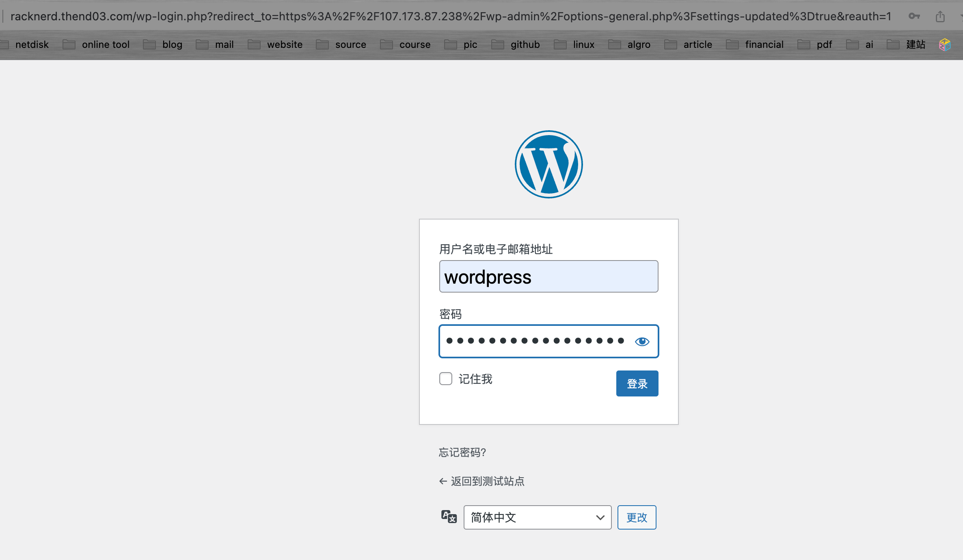Click the share icon in address bar
This screenshot has height=560, width=963.
click(940, 16)
